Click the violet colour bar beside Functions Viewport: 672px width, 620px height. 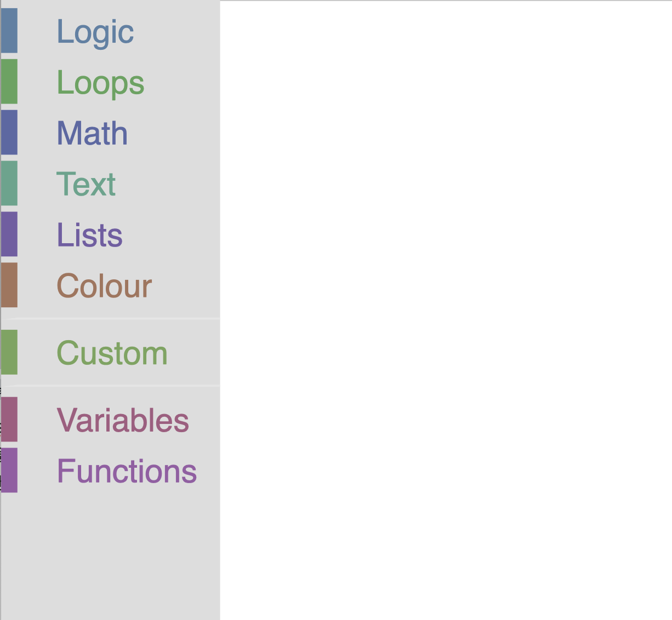9,470
